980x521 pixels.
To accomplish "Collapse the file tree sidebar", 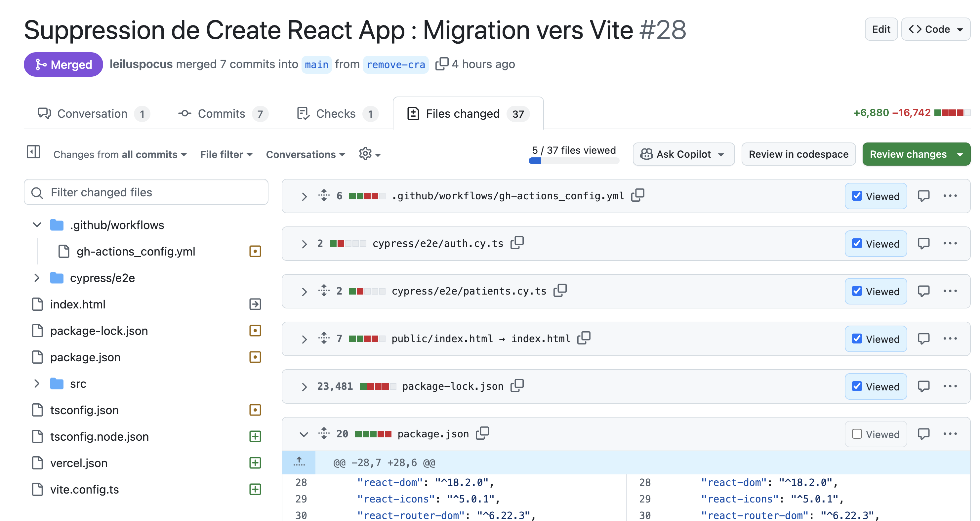I will point(33,152).
